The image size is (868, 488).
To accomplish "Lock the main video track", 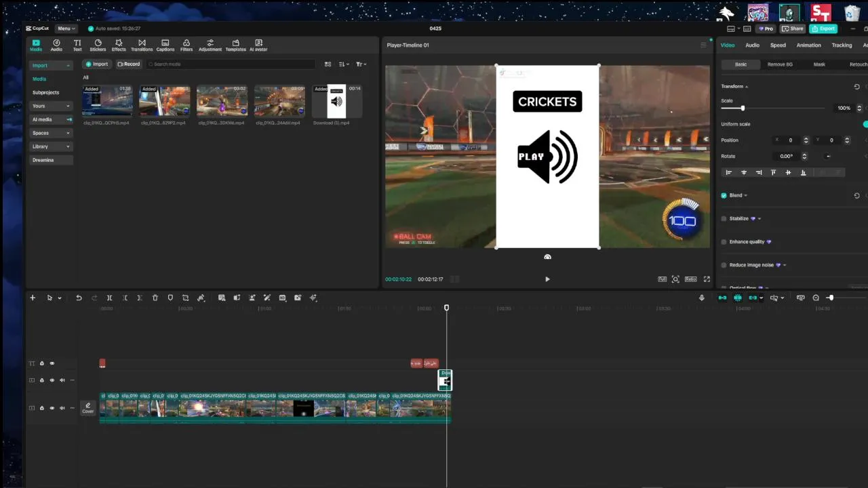I will coord(41,408).
